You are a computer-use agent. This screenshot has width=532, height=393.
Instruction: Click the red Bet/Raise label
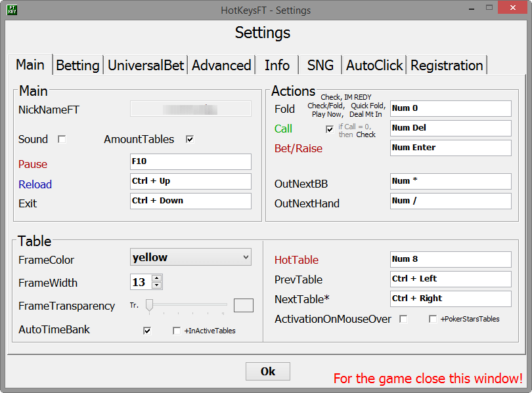tap(298, 148)
